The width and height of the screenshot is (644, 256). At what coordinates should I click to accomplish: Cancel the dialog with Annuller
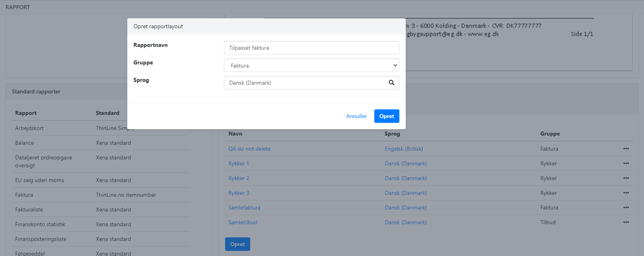click(356, 116)
